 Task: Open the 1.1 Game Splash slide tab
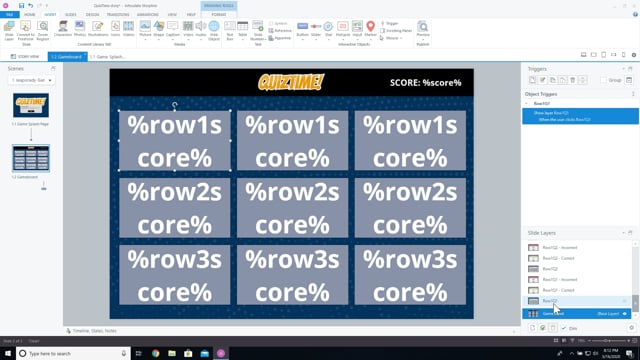pos(108,57)
